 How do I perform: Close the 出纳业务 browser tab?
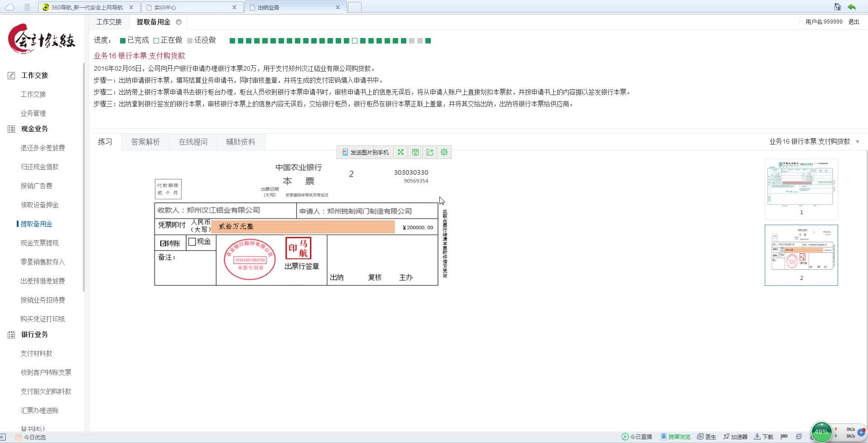point(338,7)
